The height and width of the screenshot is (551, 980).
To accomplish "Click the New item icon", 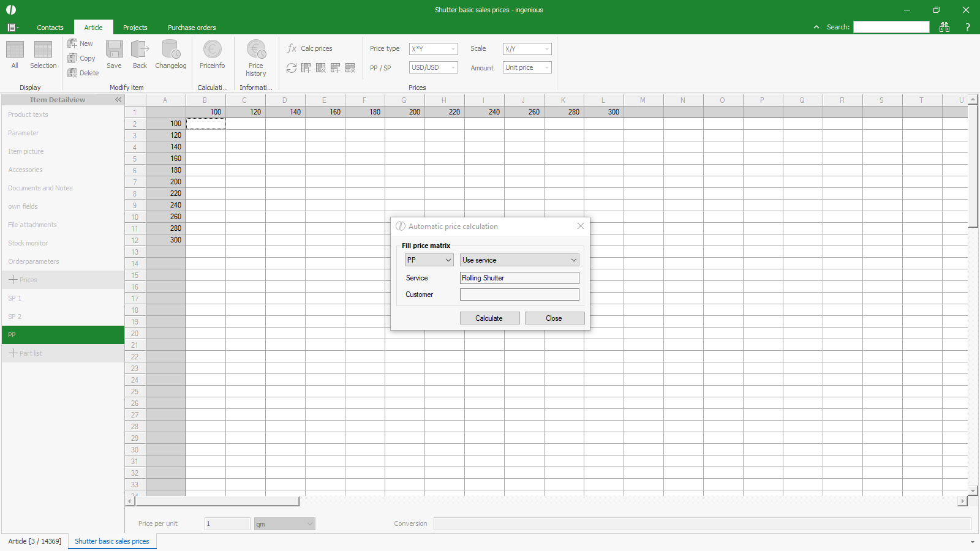I will coord(72,43).
